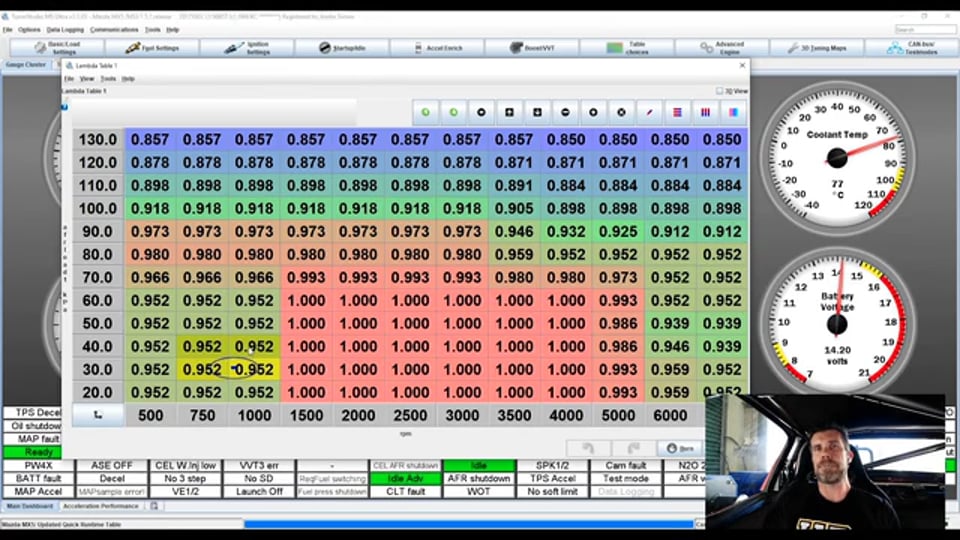This screenshot has height=540, width=960.
Task: Click the small icon tab after Acceleration Performance
Action: click(x=154, y=506)
